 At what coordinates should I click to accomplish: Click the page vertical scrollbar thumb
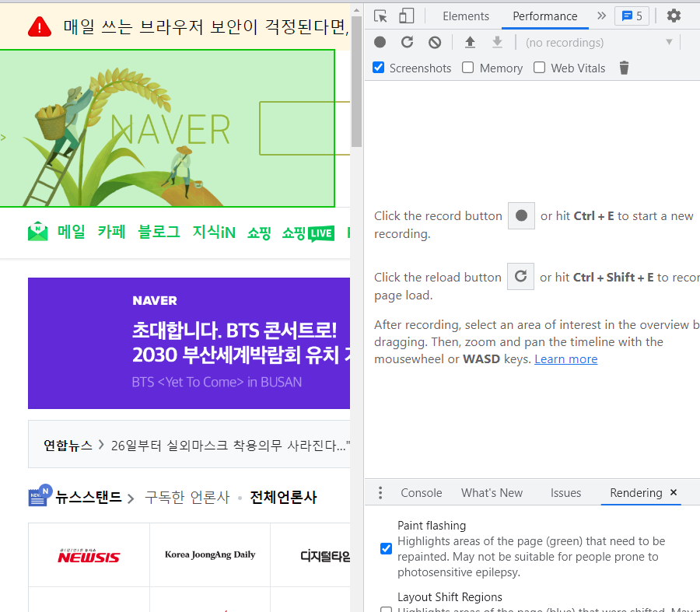coord(356,81)
